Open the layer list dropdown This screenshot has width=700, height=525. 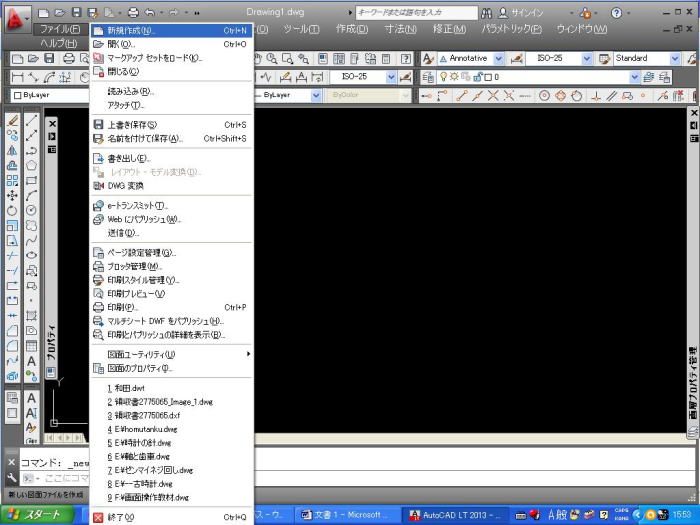click(x=635, y=77)
